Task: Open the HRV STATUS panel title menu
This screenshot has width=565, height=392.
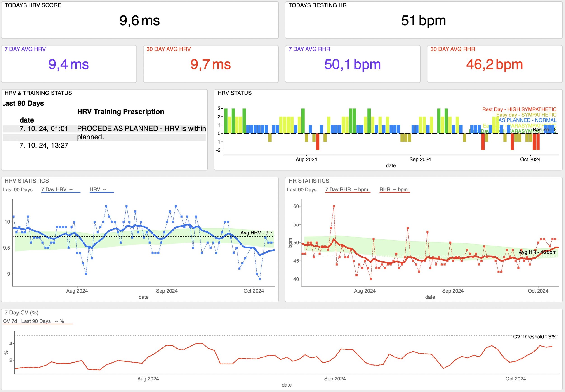Action: (x=235, y=93)
